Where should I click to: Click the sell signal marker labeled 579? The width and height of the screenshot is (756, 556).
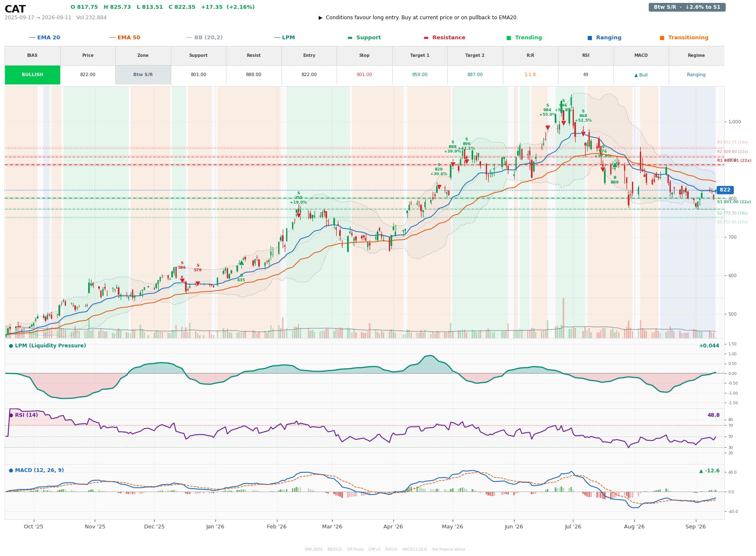pyautogui.click(x=198, y=284)
